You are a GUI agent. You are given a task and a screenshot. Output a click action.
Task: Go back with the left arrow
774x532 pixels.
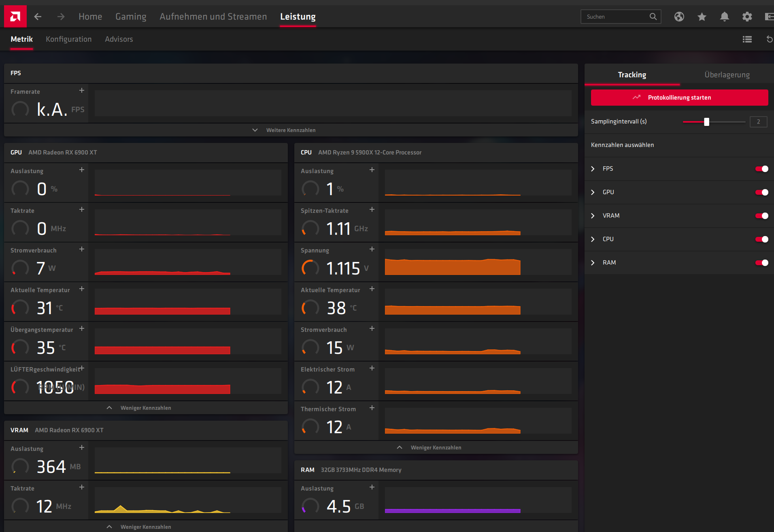pos(38,17)
